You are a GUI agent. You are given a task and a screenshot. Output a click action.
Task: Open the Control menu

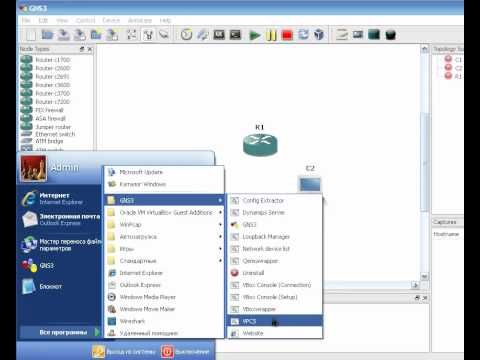85,20
